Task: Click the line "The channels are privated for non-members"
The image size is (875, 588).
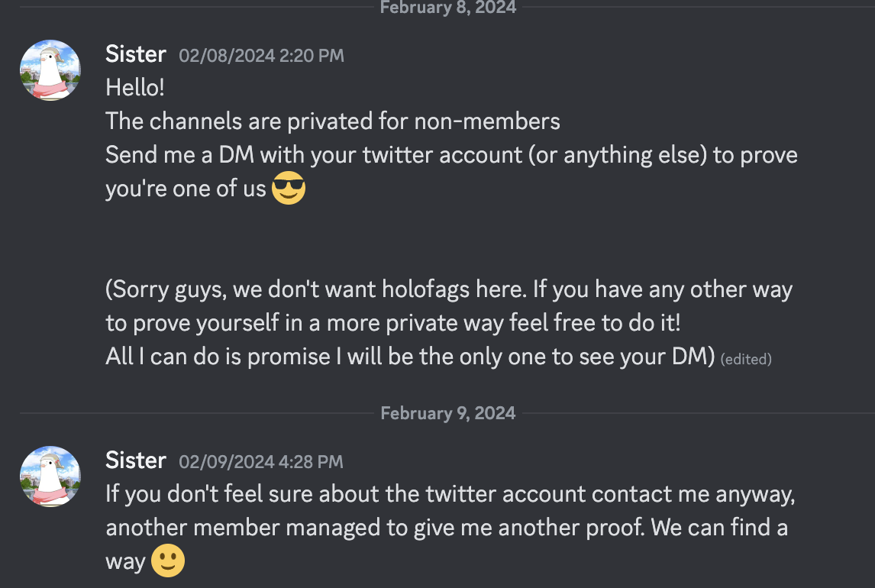Action: [x=333, y=121]
